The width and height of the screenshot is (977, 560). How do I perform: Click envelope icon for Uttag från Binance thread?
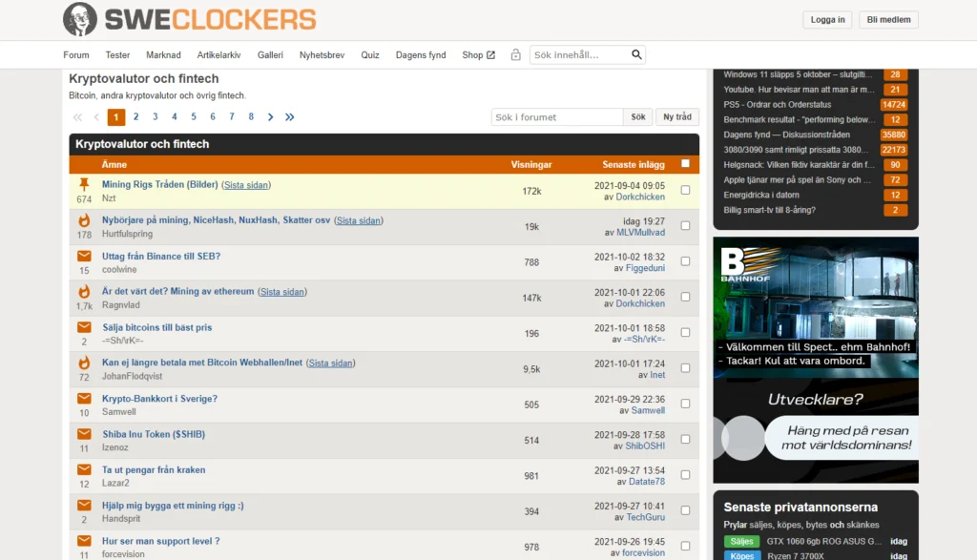(x=84, y=256)
